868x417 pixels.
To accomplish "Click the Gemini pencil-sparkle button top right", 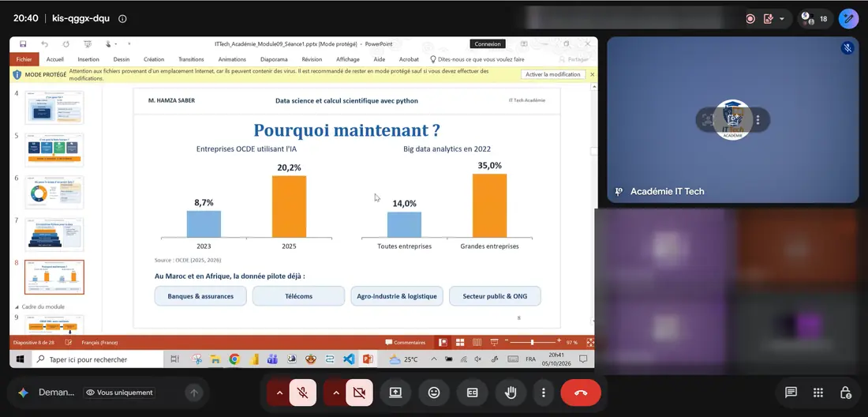I will click(x=848, y=19).
